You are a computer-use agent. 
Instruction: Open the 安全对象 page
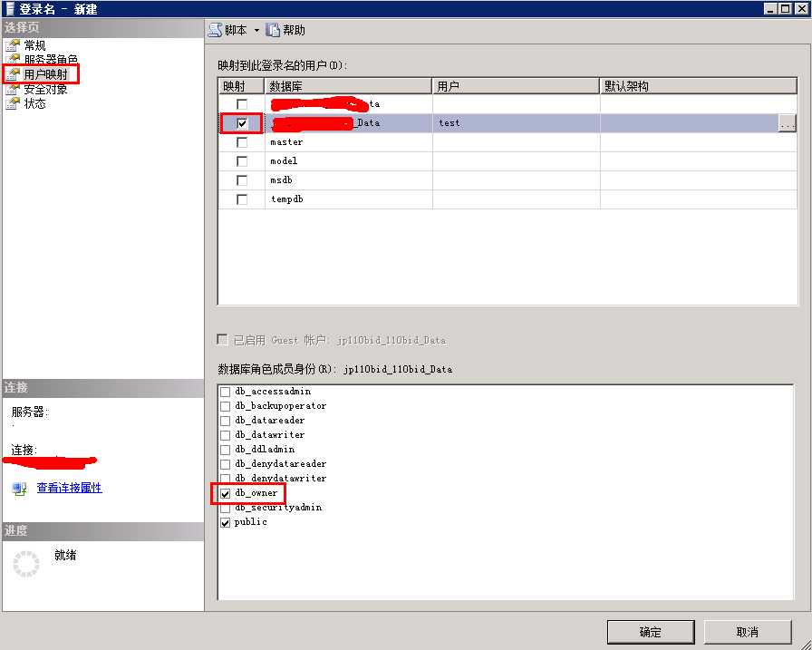(45, 89)
